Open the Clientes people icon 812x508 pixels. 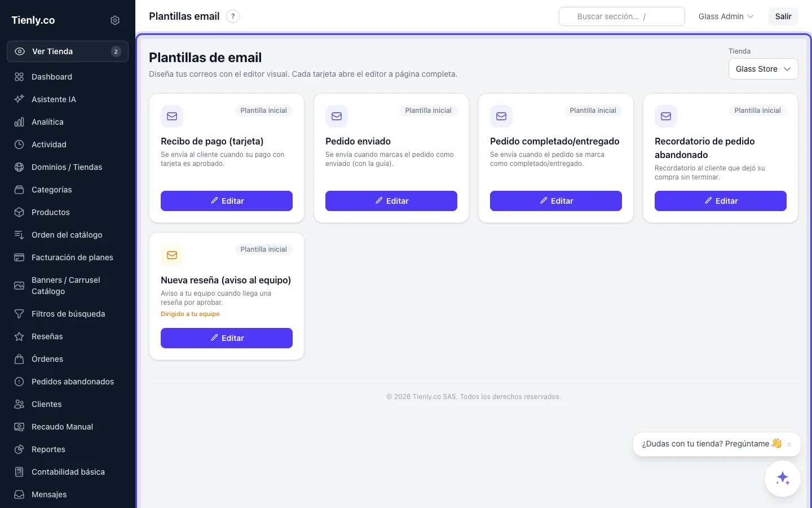coord(19,404)
